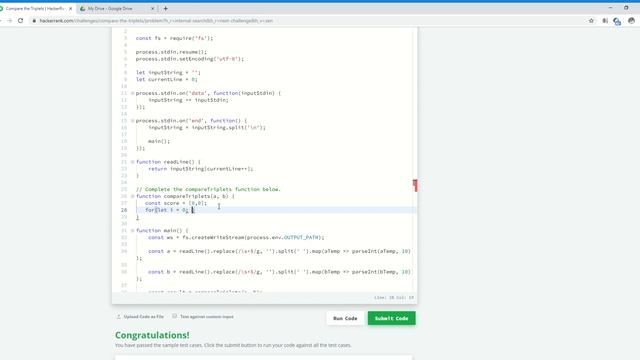The width and height of the screenshot is (640, 360).
Task: Click line number 28 in the gutter
Action: click(124, 210)
